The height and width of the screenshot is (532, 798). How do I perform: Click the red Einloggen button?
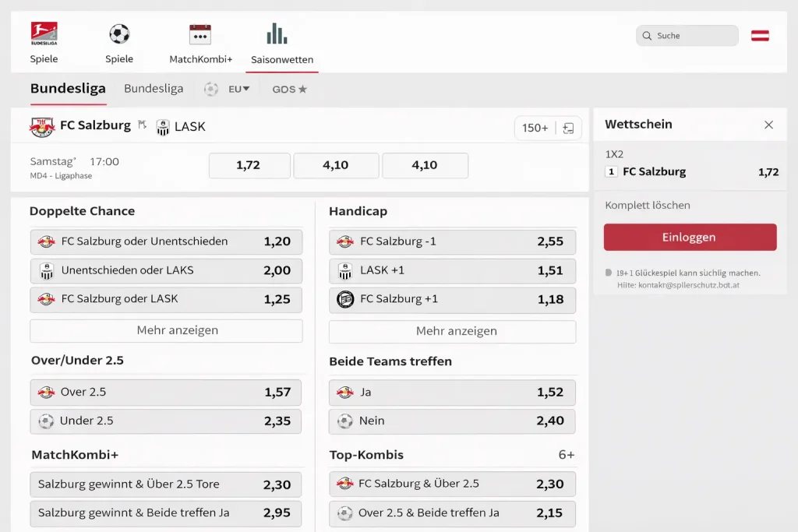pos(690,237)
